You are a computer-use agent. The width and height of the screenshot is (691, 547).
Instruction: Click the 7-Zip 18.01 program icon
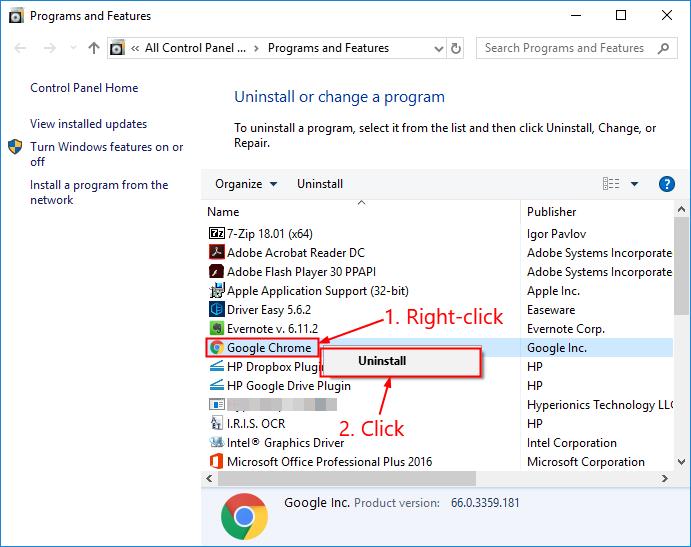click(216, 233)
